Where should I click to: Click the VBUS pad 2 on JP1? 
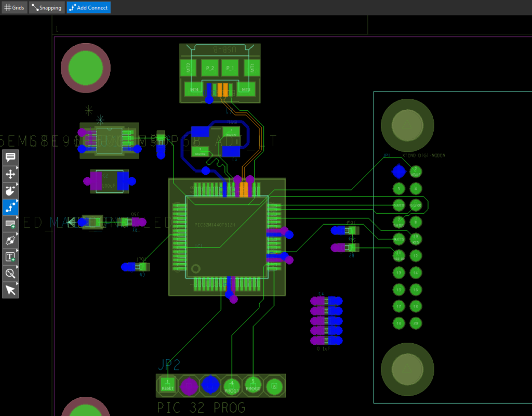[x=416, y=172]
